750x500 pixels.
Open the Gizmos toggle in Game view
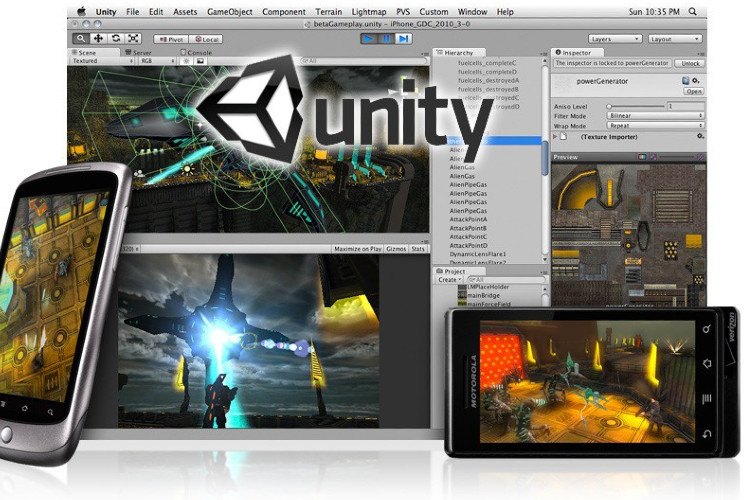tap(396, 249)
